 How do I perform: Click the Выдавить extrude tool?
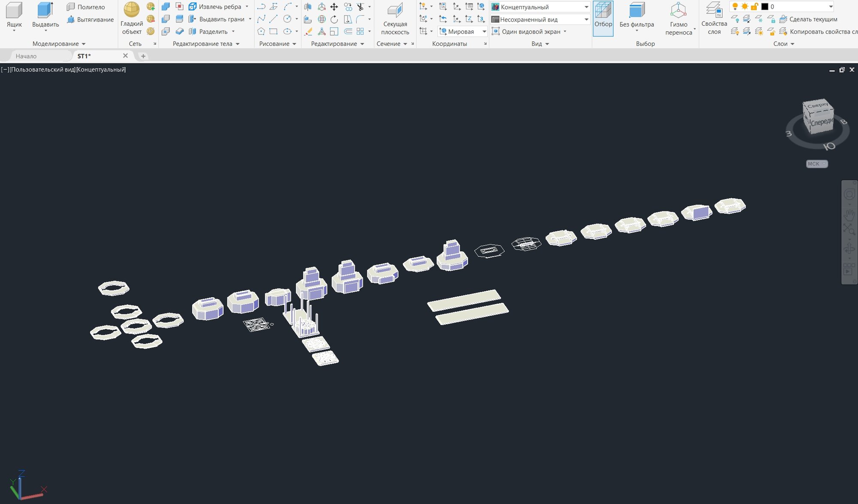(x=45, y=12)
